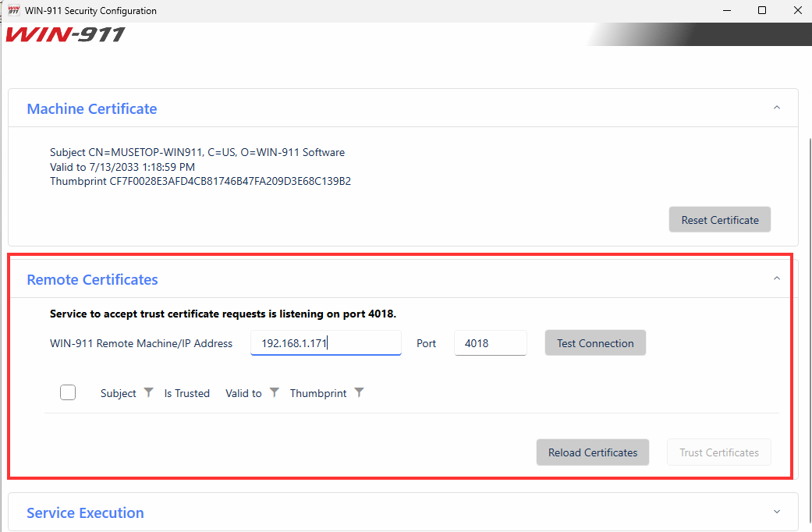Test Connection to the remote machine
Image resolution: width=812 pixels, height=532 pixels.
coord(595,343)
